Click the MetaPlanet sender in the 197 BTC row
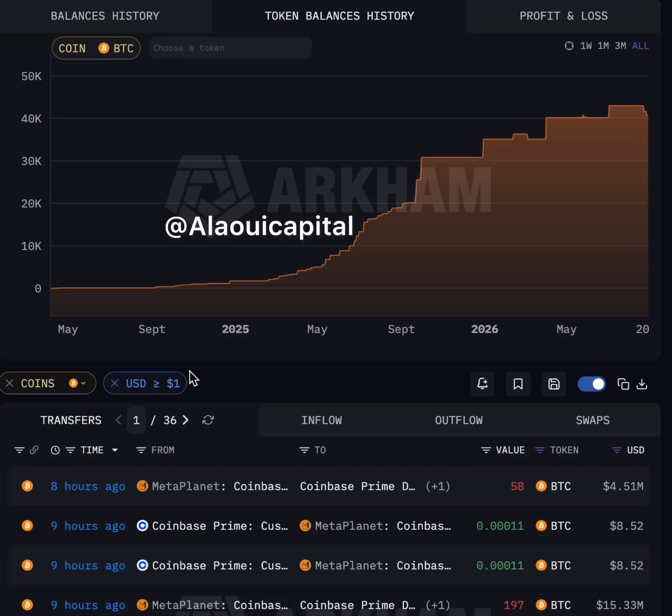The width and height of the screenshot is (672, 616). (x=212, y=605)
